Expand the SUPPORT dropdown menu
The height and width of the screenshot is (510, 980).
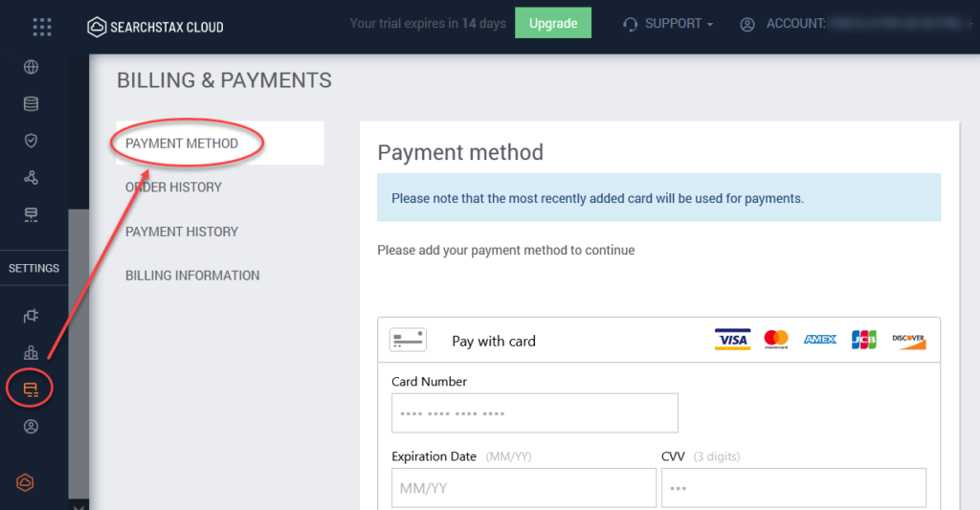[668, 24]
